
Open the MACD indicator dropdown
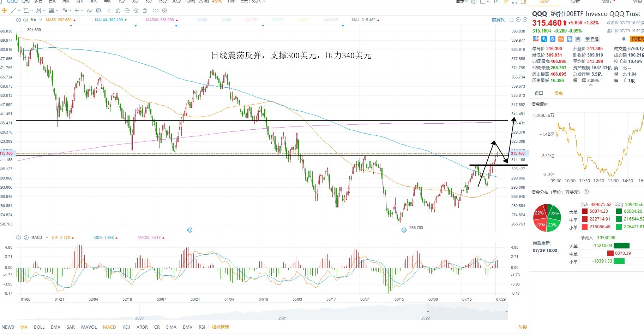click(x=47, y=237)
